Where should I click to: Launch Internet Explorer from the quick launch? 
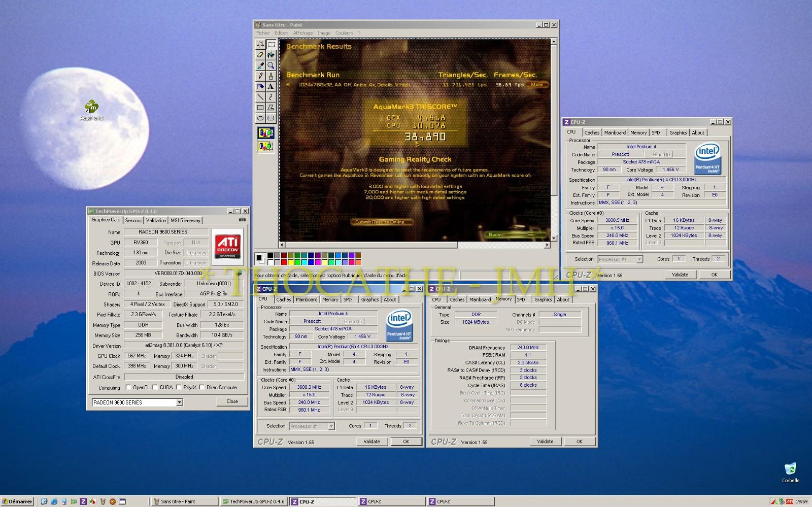tap(54, 501)
